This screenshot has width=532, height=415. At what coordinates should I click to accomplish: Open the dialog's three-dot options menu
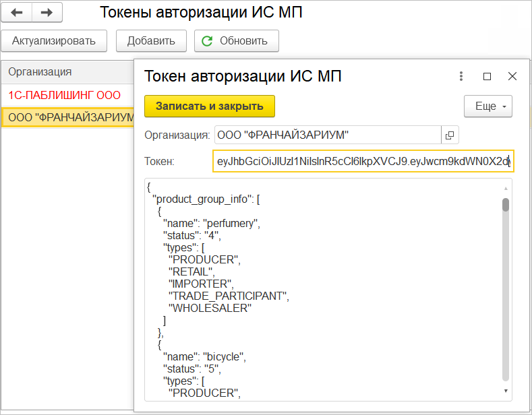461,76
